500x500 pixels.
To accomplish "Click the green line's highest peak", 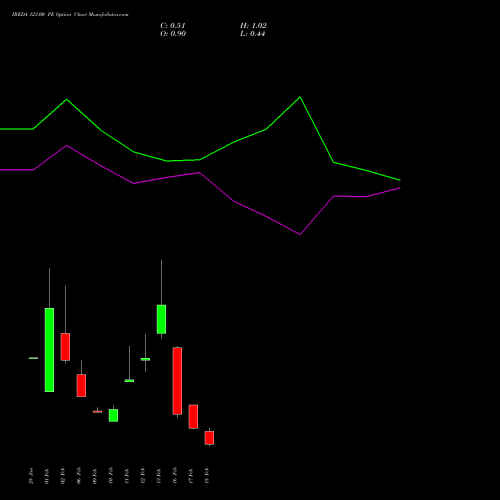I will pyautogui.click(x=300, y=97).
